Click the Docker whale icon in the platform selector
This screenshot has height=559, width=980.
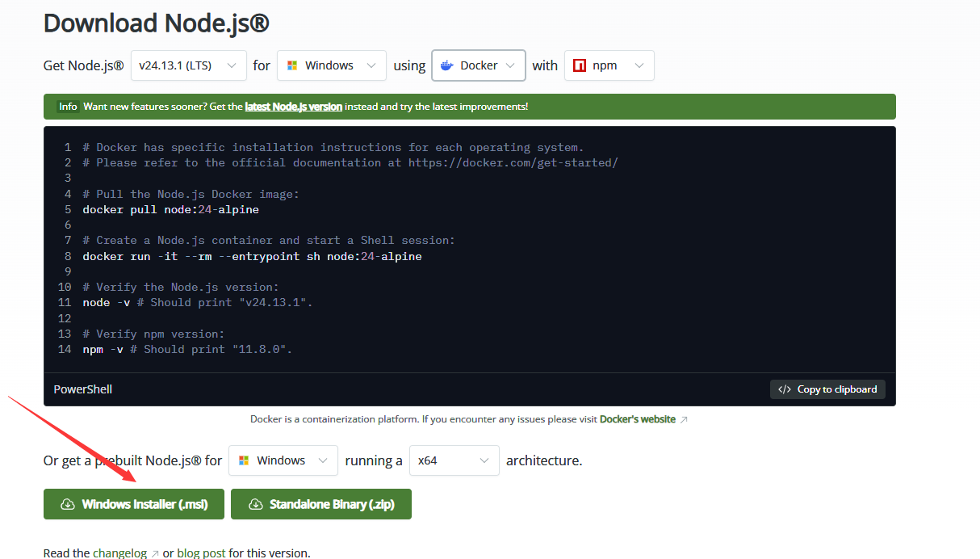pos(447,65)
